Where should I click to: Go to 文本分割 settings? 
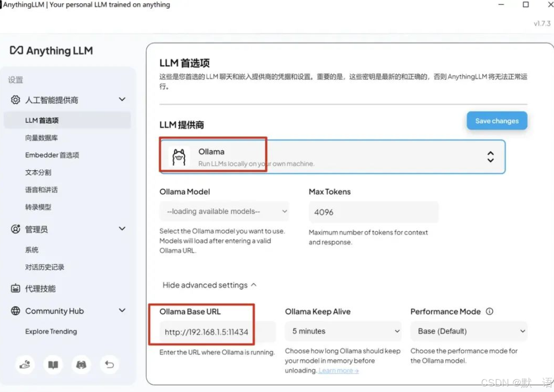coord(38,173)
